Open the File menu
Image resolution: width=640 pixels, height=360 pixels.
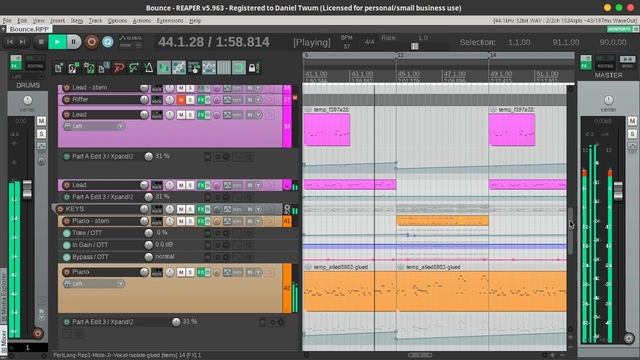7,20
